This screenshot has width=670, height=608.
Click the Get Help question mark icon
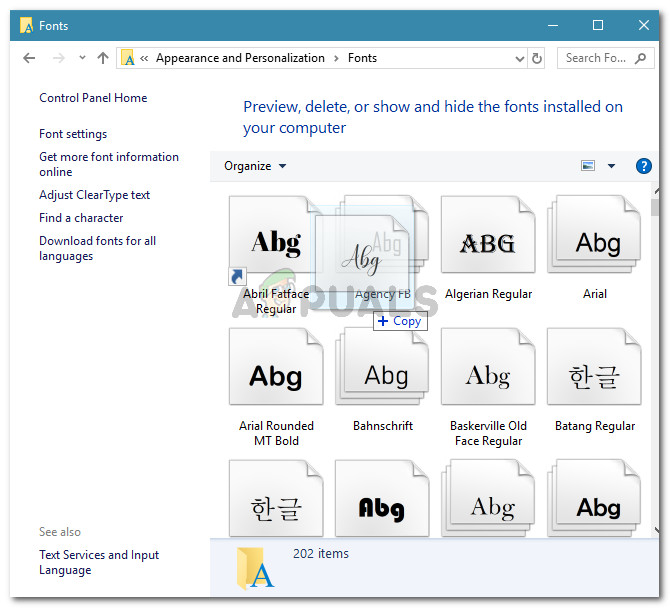pos(644,166)
